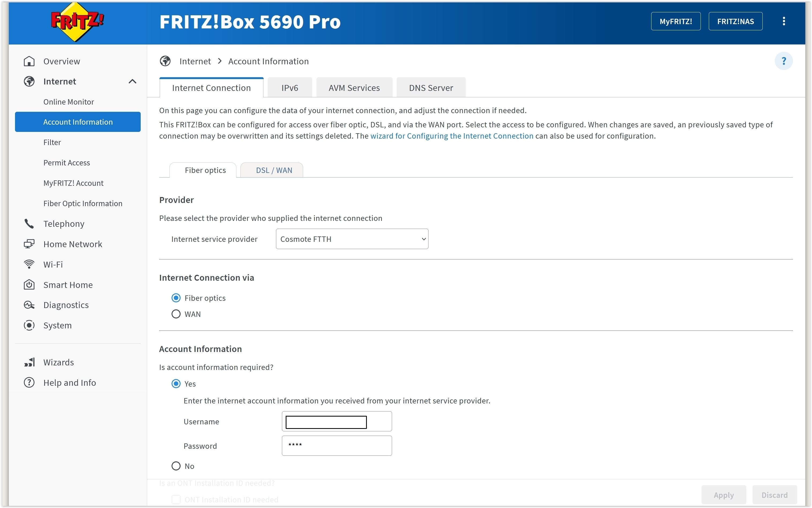Click Internet in the breadcrumb

tap(195, 61)
